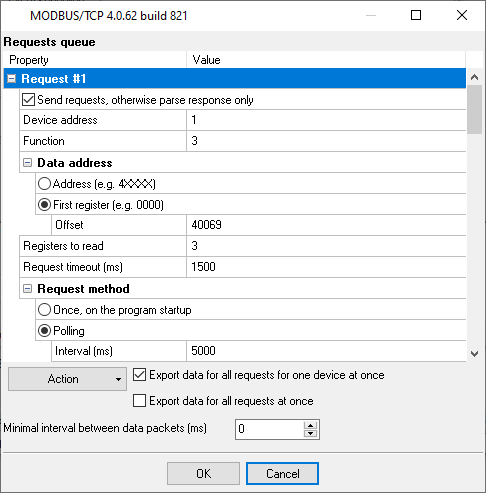Image resolution: width=486 pixels, height=493 pixels.
Task: Select the Registers to read label
Action: [63, 246]
